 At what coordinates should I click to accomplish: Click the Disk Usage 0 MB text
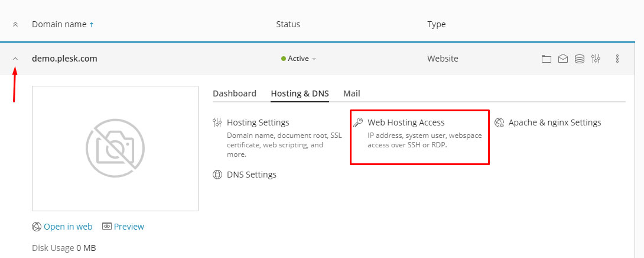point(64,248)
